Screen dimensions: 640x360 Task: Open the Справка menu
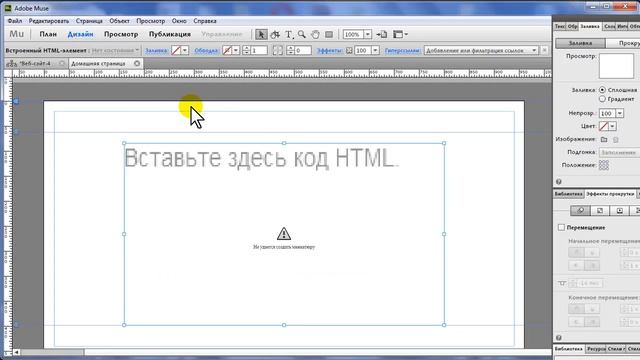pyautogui.click(x=205, y=21)
